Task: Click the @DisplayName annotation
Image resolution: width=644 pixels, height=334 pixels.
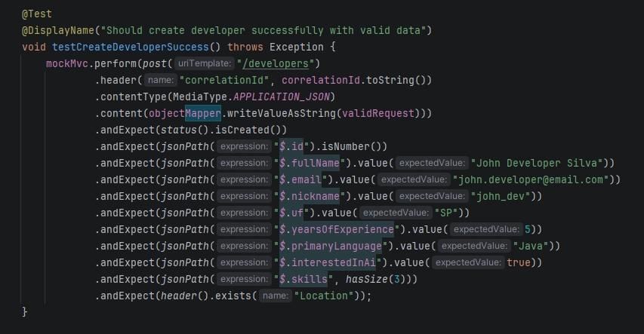Action: [59, 30]
